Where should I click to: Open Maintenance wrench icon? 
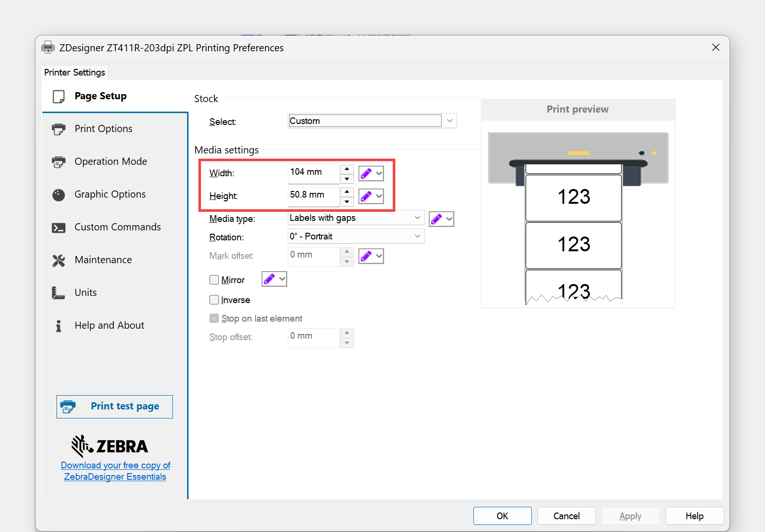point(58,260)
